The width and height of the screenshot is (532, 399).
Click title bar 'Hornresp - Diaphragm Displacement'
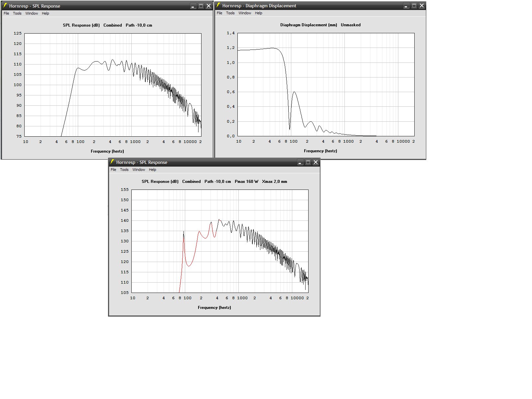point(259,6)
